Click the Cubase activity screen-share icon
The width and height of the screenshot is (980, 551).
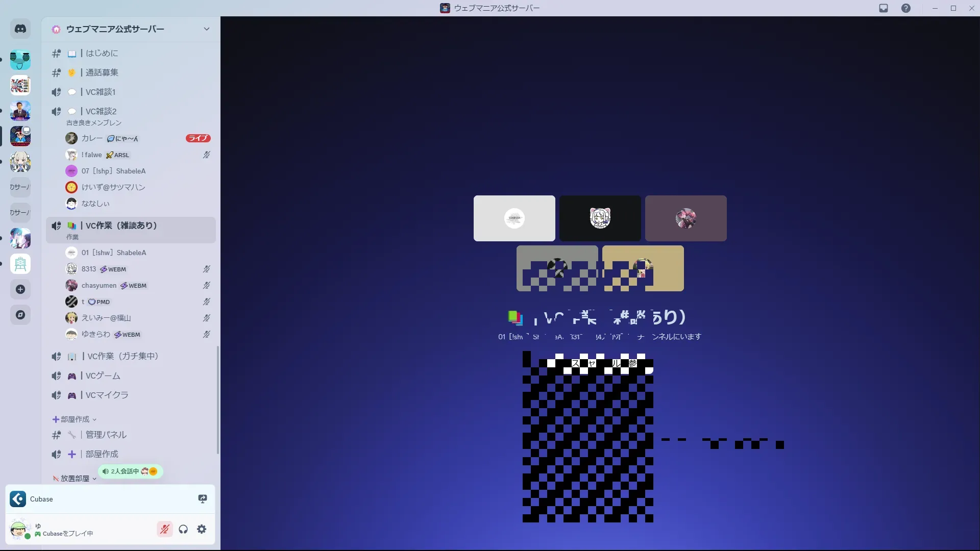click(203, 499)
